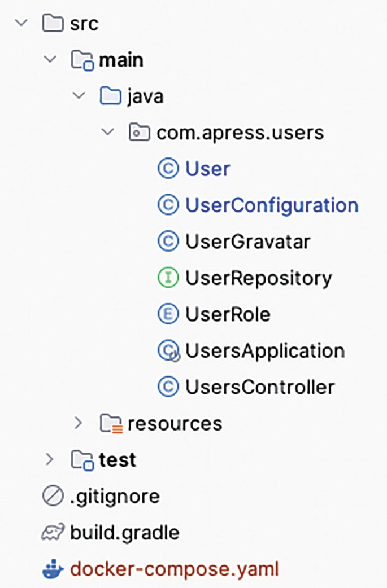387x588 pixels.
Task: Click the interface icon beside UserRepository
Action: click(168, 278)
